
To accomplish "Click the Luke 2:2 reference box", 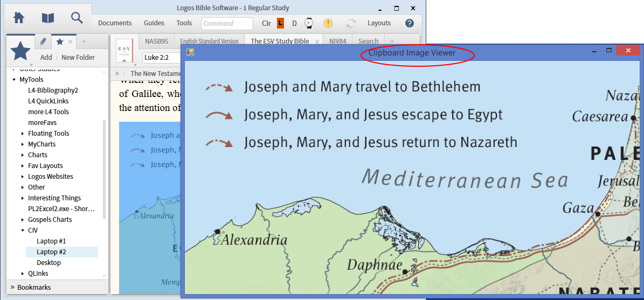I will click(162, 58).
